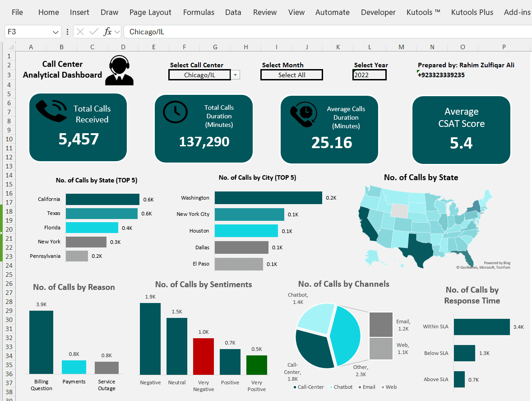Click the Select All corner triangle

(11, 47)
